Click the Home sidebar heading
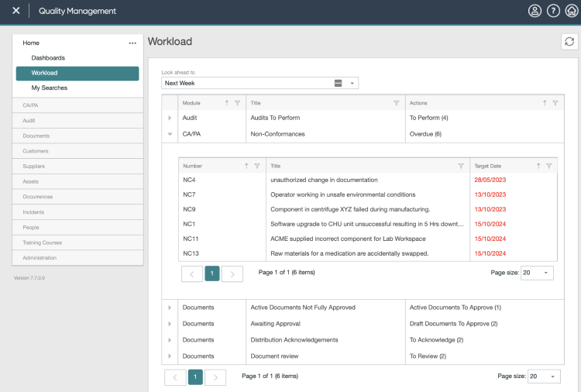 [x=31, y=43]
